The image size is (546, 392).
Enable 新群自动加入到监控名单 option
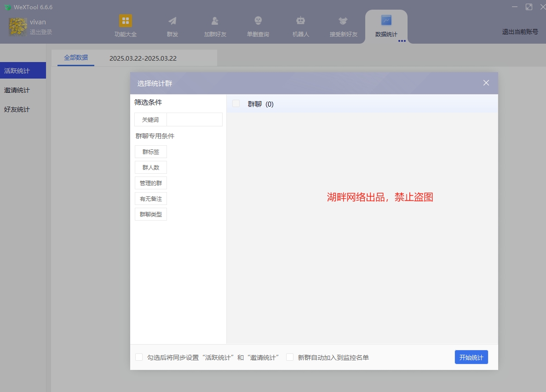coord(289,357)
